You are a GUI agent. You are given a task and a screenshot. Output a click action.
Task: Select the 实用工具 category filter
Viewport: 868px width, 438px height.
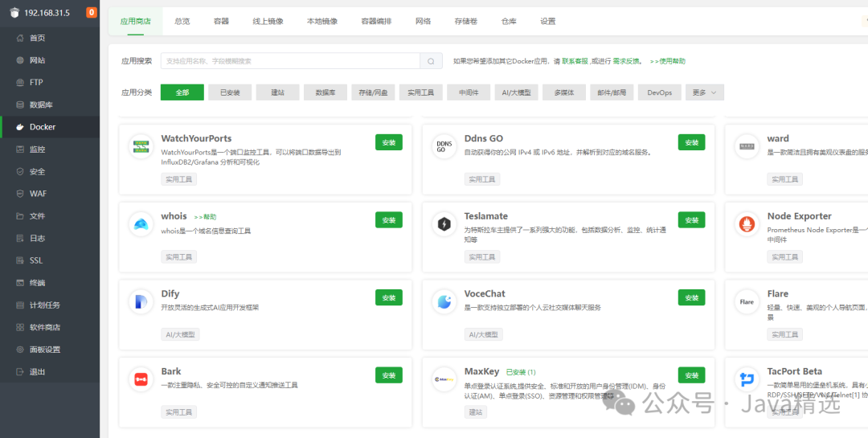pos(420,92)
